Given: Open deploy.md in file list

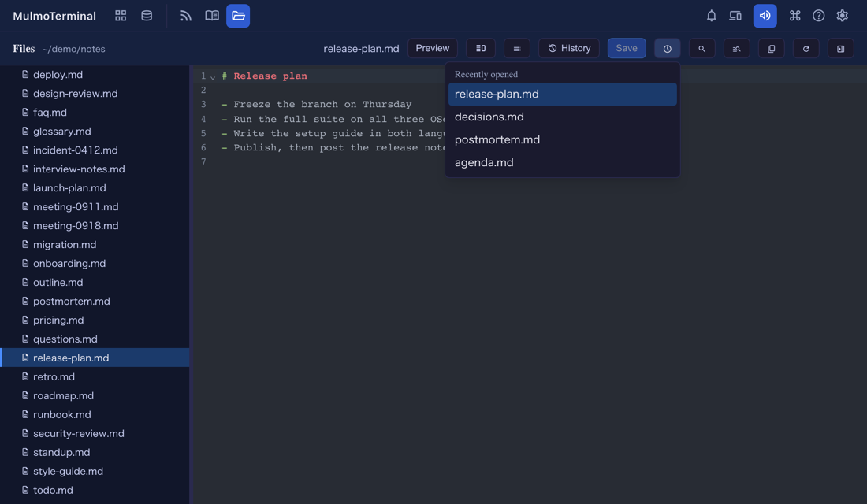Looking at the screenshot, I should click(95, 75).
